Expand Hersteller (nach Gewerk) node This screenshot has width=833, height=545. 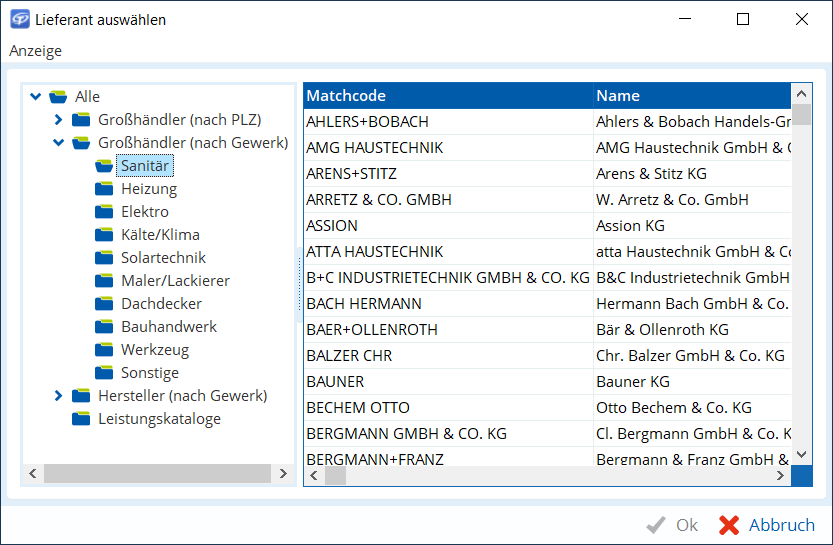[59, 396]
